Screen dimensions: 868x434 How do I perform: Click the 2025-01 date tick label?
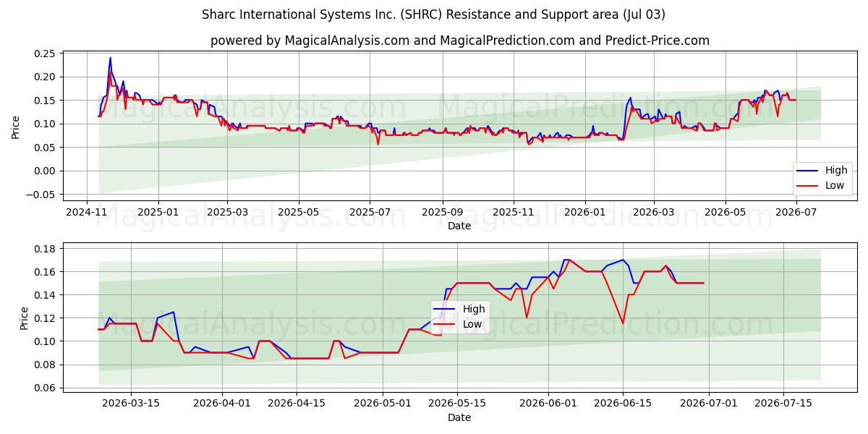click(157, 212)
